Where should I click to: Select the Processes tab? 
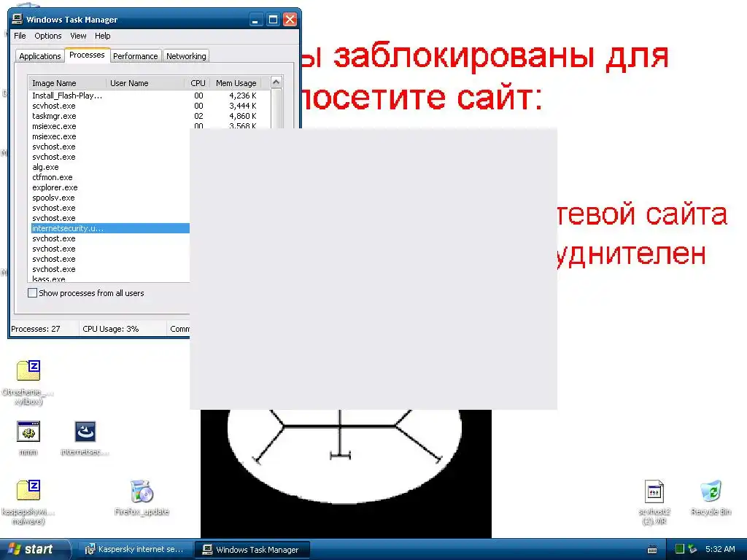(x=87, y=55)
